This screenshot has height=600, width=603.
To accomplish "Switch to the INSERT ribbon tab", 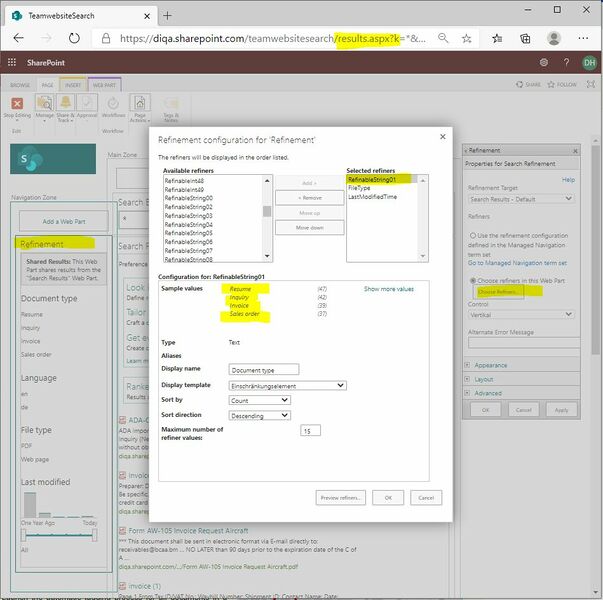I will 73,85.
